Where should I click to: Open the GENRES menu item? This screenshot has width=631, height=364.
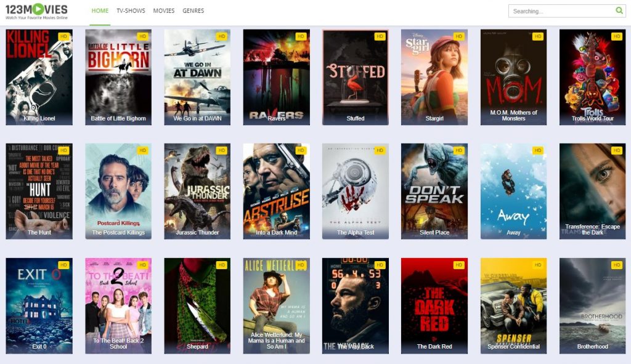[x=193, y=11]
